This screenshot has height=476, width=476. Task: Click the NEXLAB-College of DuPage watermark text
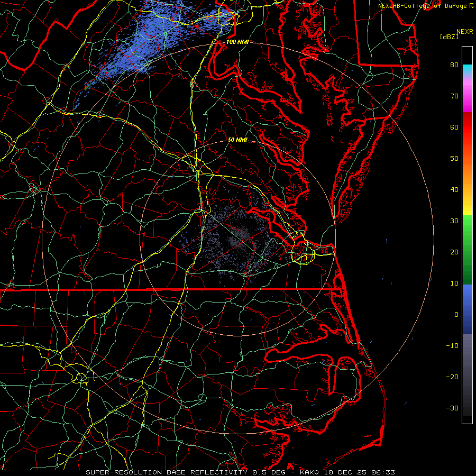[423, 6]
